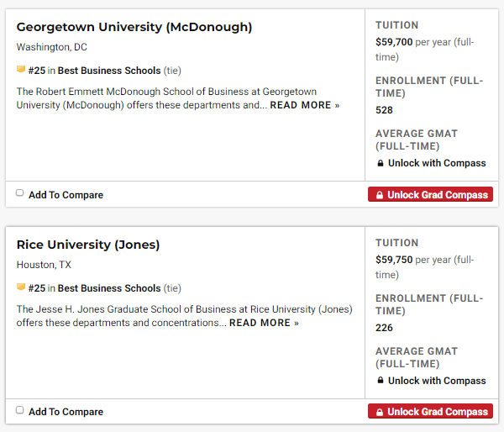This screenshot has width=504, height=432.
Task: Open Georgetown University (McDonough) school page
Action: (134, 27)
